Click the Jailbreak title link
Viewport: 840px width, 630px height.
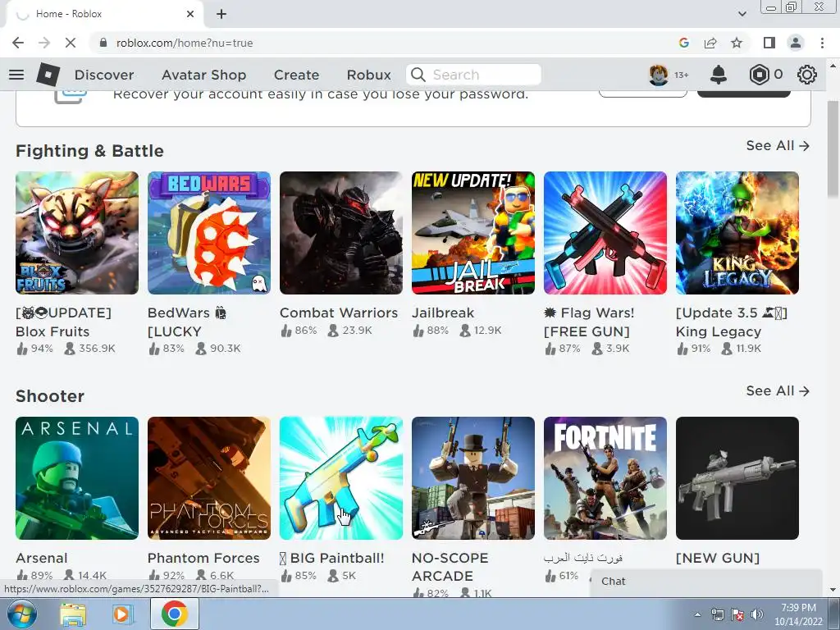(x=442, y=313)
